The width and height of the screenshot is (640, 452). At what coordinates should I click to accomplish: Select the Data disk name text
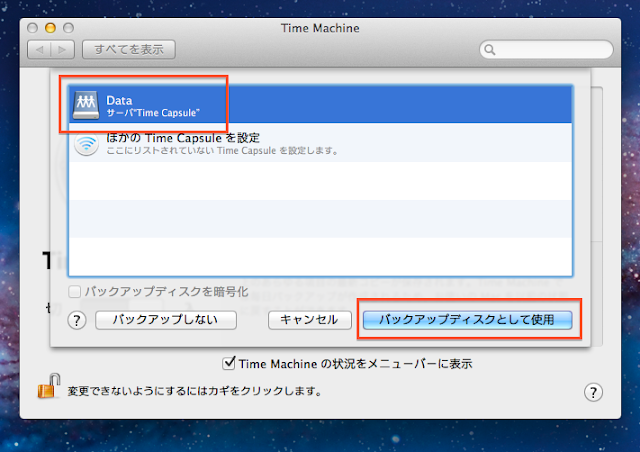pos(119,100)
